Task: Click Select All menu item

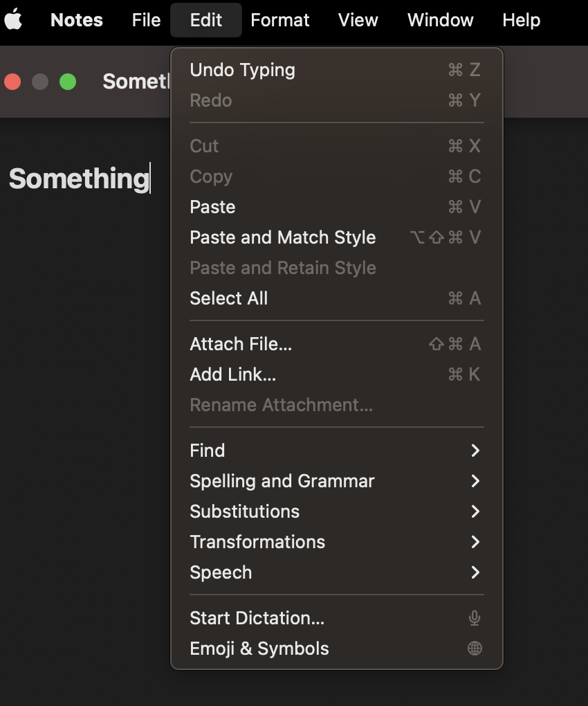Action: click(228, 298)
